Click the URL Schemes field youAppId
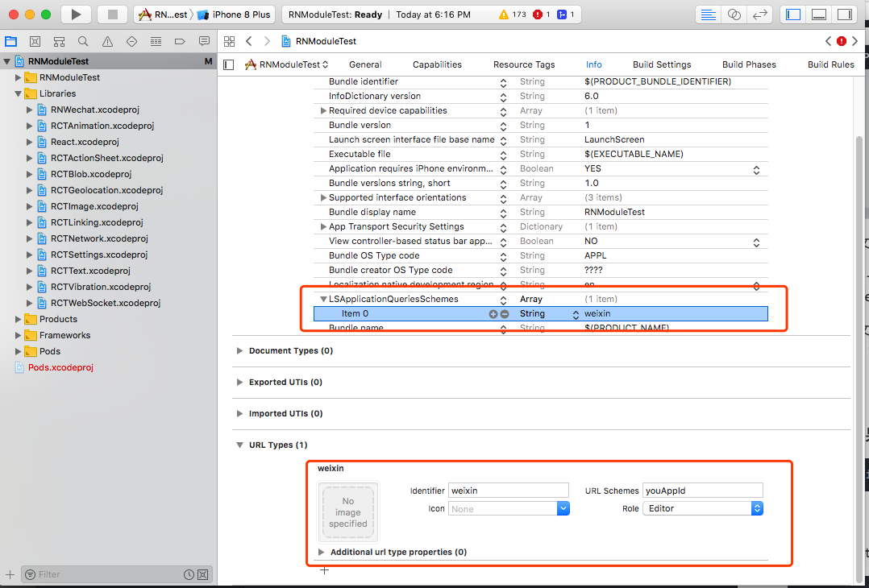This screenshot has width=869, height=588. tap(703, 491)
